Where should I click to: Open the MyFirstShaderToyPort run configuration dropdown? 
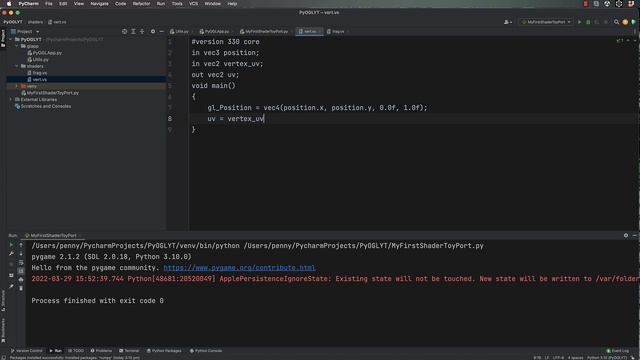(x=546, y=22)
